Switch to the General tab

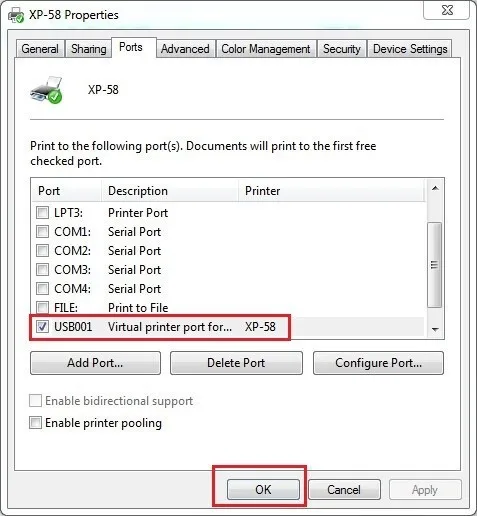coord(40,49)
